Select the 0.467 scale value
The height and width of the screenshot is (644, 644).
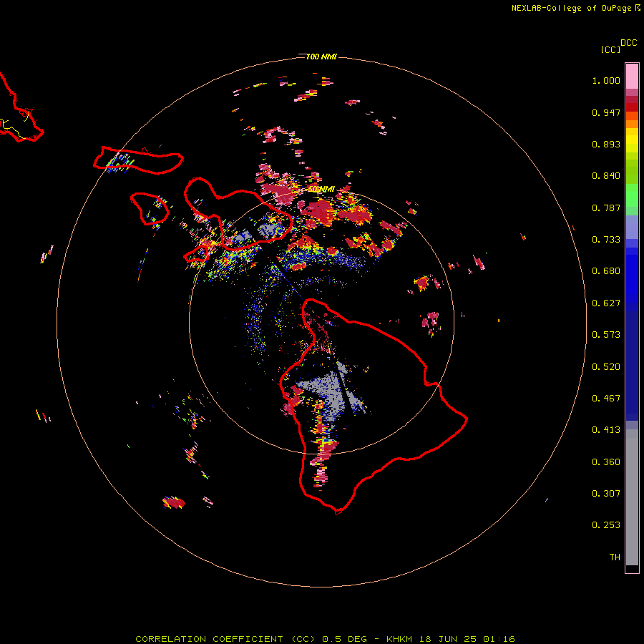(x=606, y=399)
